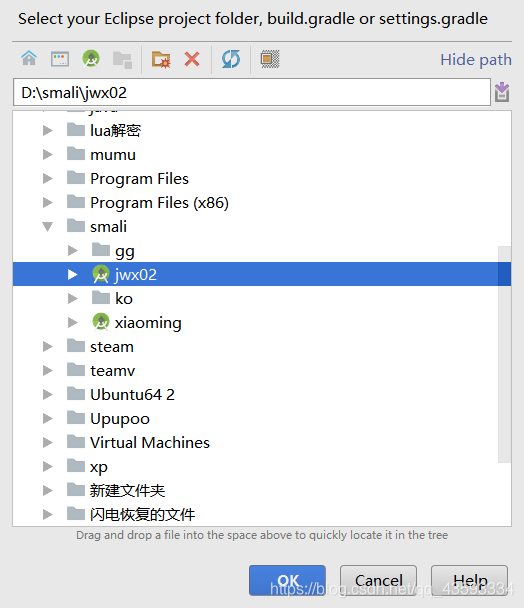Viewport: 524px width, 608px height.
Task: Select the Virtual Machines folder
Action: pos(150,442)
